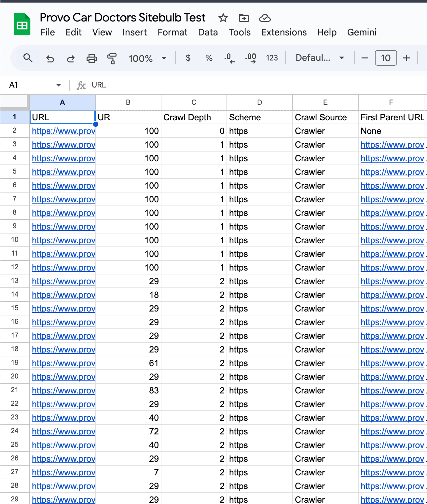
Task: Click the undo arrow
Action: click(x=50, y=59)
